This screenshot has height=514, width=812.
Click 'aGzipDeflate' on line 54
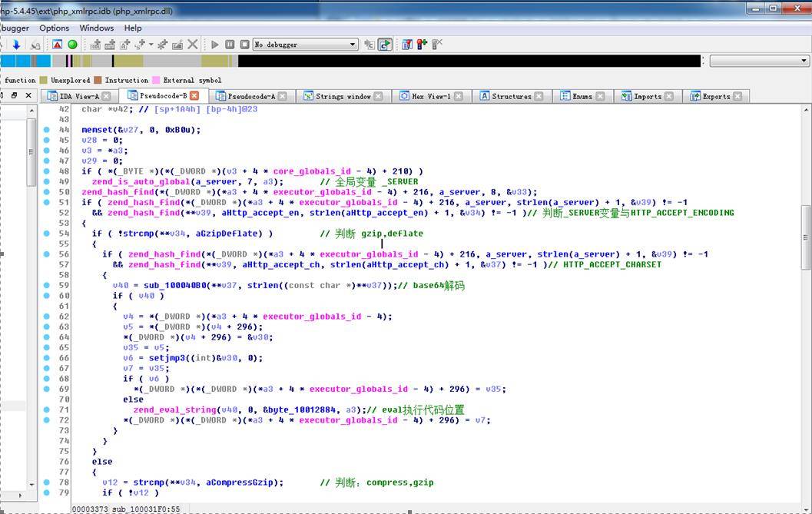point(227,233)
